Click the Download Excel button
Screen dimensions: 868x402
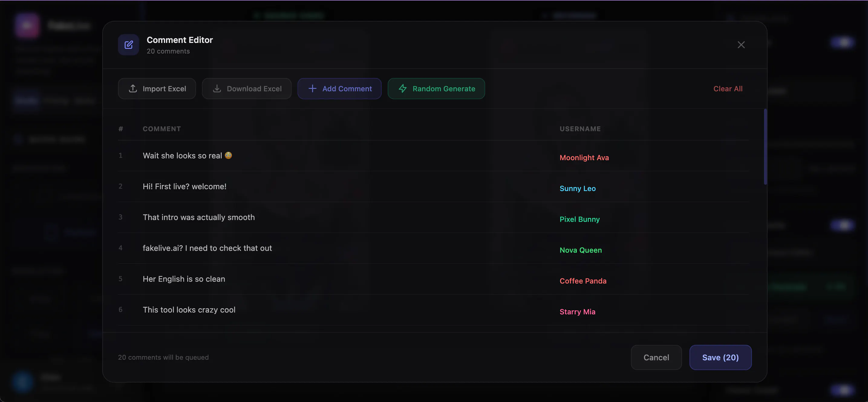point(247,89)
